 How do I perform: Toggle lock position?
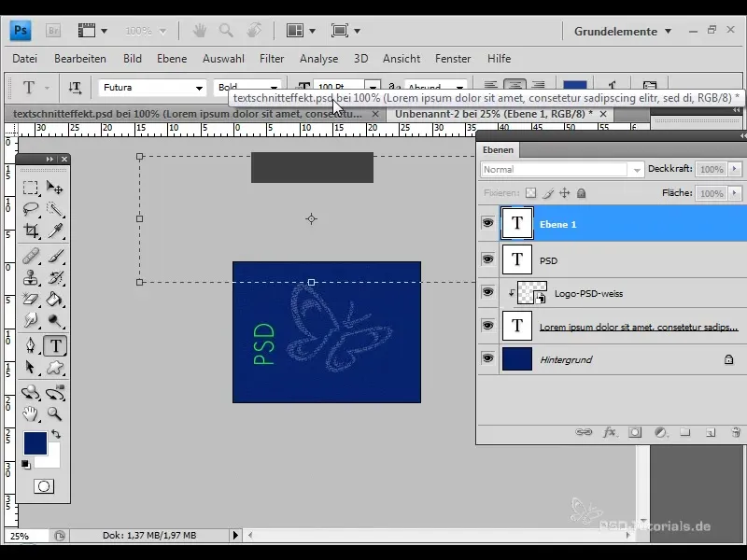(565, 193)
